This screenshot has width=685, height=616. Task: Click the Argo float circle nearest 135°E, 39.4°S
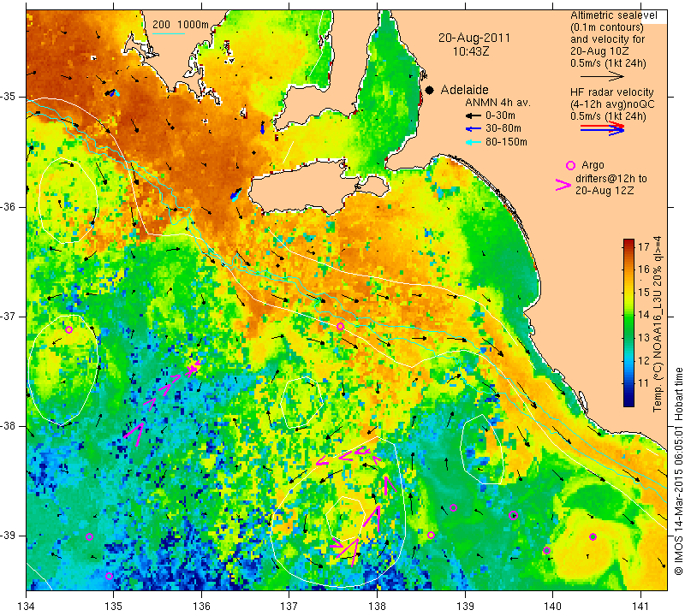[x=110, y=577]
